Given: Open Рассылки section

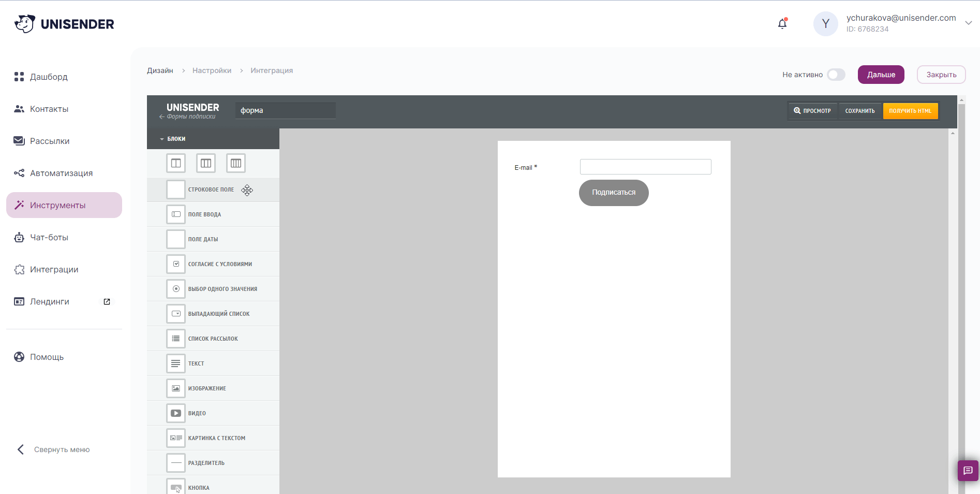Looking at the screenshot, I should (x=64, y=141).
